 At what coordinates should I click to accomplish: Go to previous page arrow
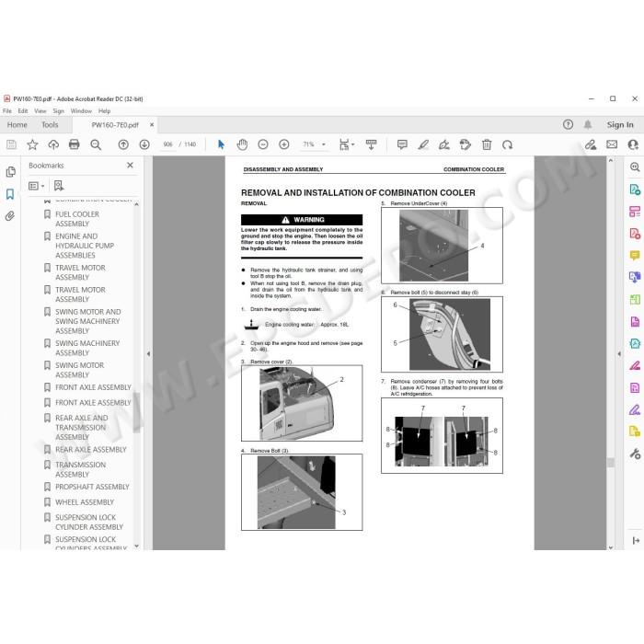(123, 144)
